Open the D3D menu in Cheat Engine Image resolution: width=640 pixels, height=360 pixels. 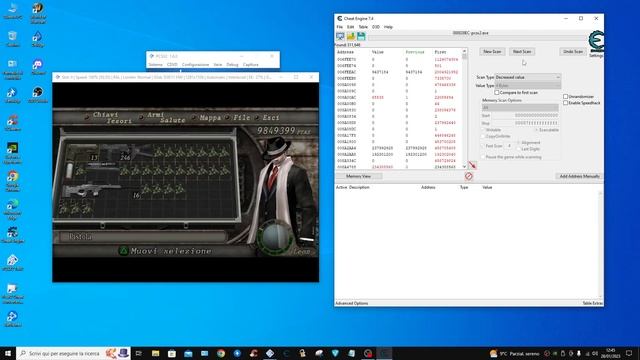pyautogui.click(x=376, y=27)
